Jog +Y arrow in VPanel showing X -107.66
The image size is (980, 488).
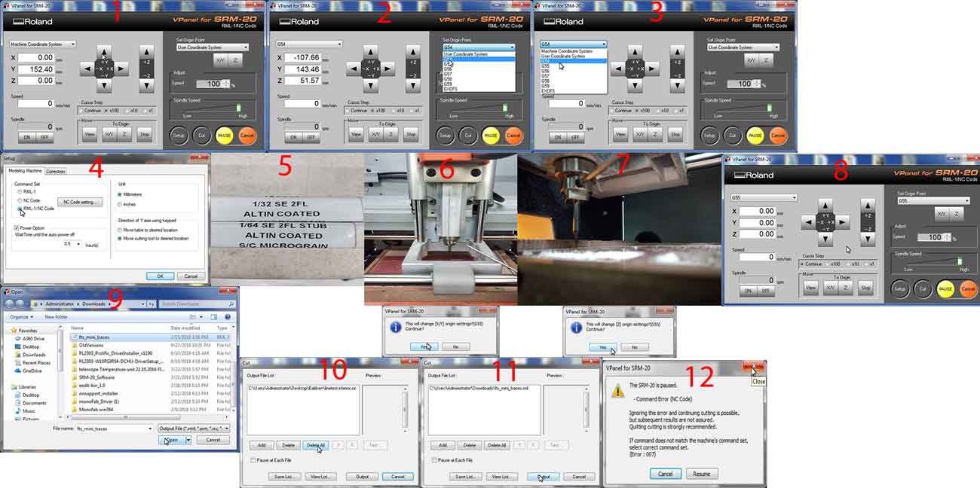pos(371,53)
